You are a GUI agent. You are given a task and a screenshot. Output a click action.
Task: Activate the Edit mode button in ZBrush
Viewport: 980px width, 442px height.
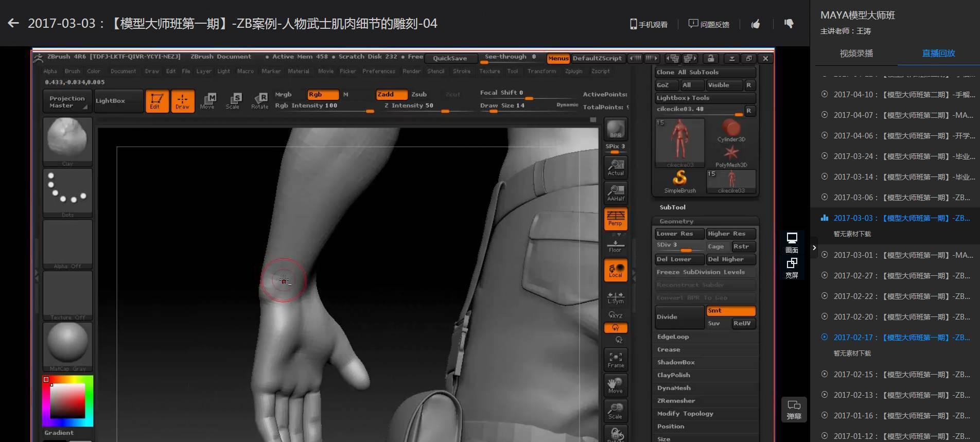pyautogui.click(x=157, y=101)
